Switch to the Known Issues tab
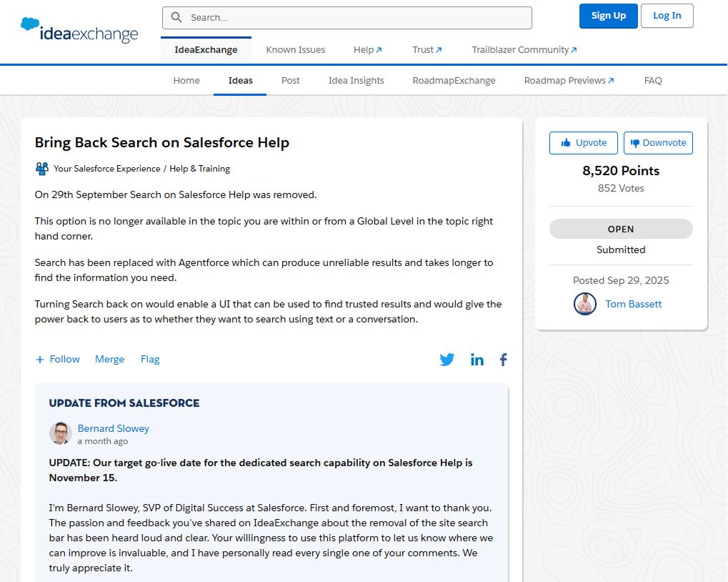The height and width of the screenshot is (582, 728). [x=295, y=49]
